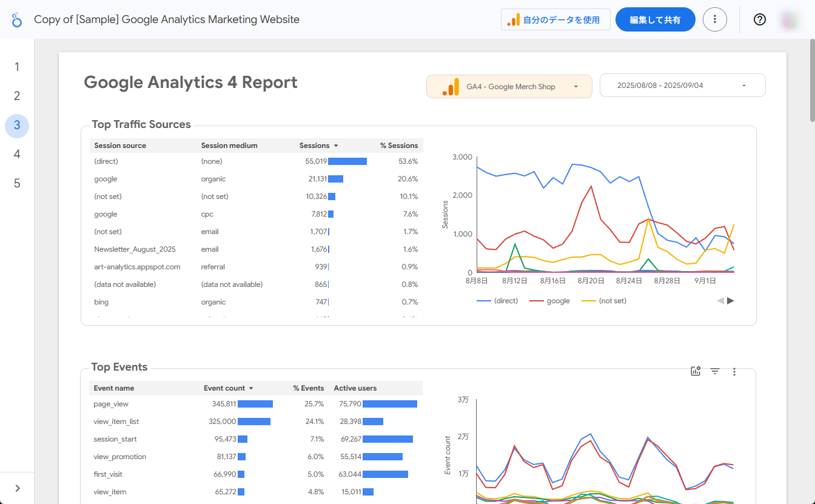Click the 53.6% sessions percentage
815x504 pixels.
click(408, 161)
